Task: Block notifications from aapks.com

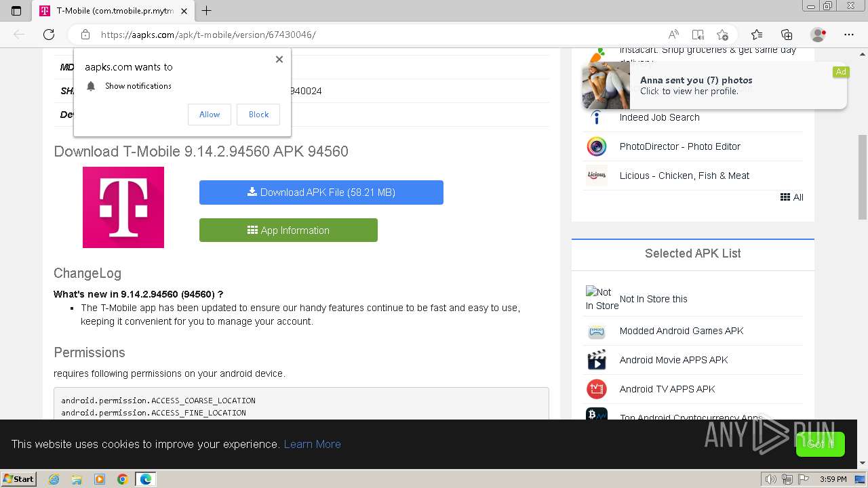Action: click(258, 115)
